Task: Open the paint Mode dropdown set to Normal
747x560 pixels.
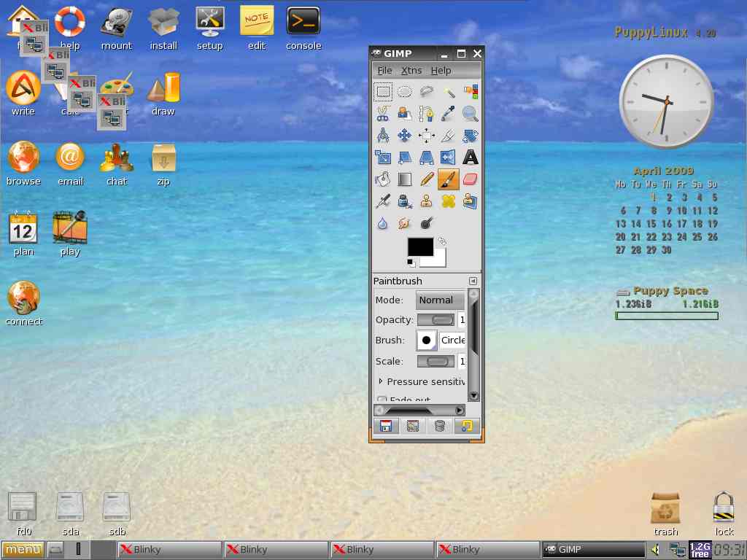Action: pyautogui.click(x=440, y=300)
